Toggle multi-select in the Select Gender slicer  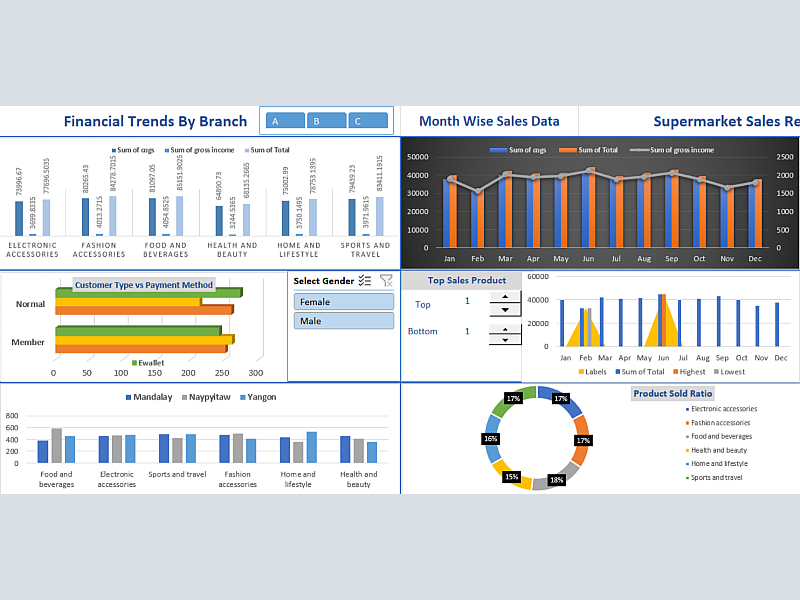(x=365, y=281)
